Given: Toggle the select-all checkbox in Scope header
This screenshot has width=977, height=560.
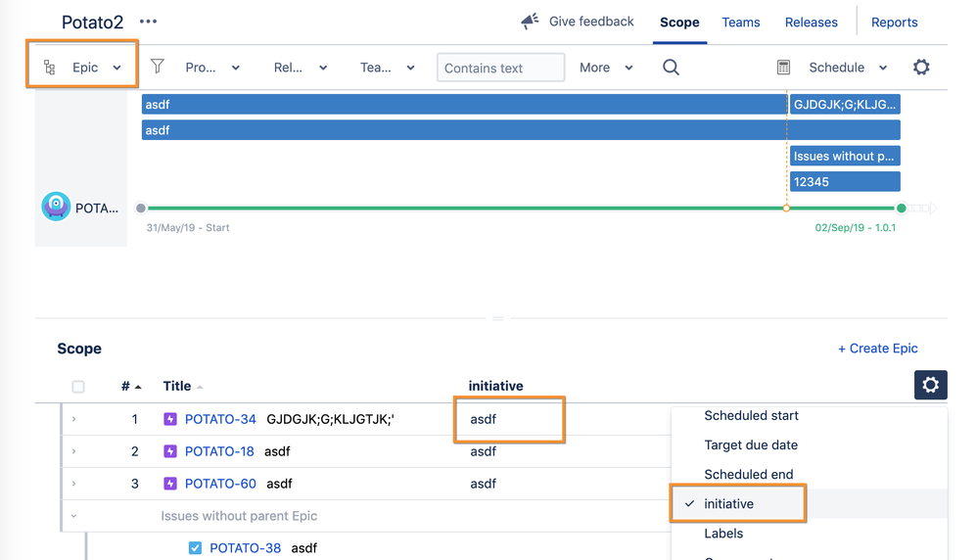Looking at the screenshot, I should click(x=78, y=387).
